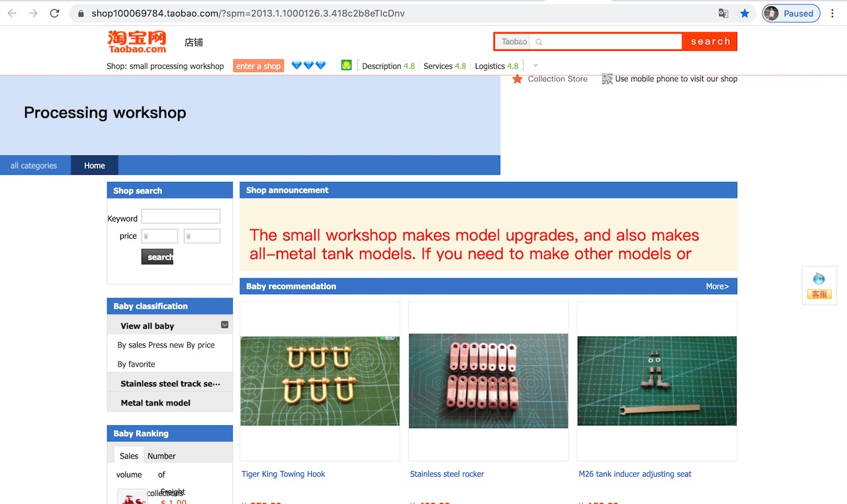The height and width of the screenshot is (504, 847).
Task: Click the bookmark star icon
Action: click(x=744, y=13)
